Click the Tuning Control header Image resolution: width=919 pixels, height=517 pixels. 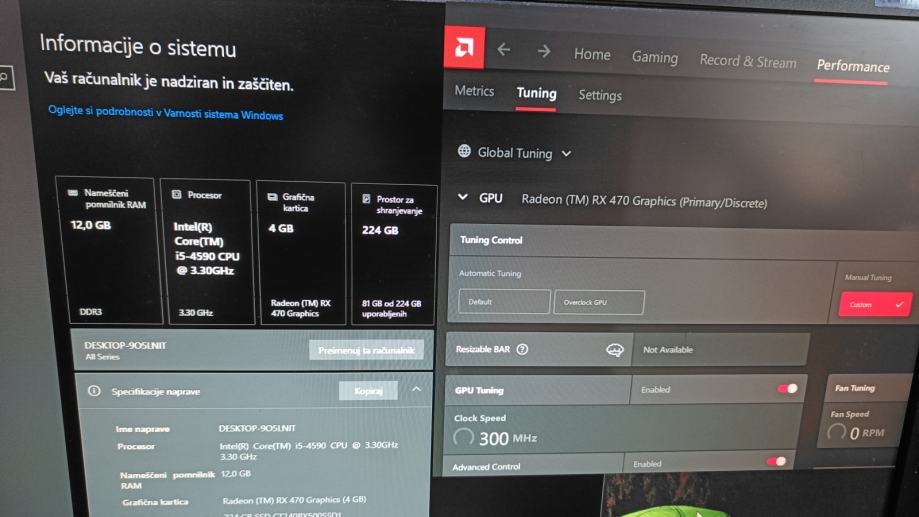coord(491,240)
